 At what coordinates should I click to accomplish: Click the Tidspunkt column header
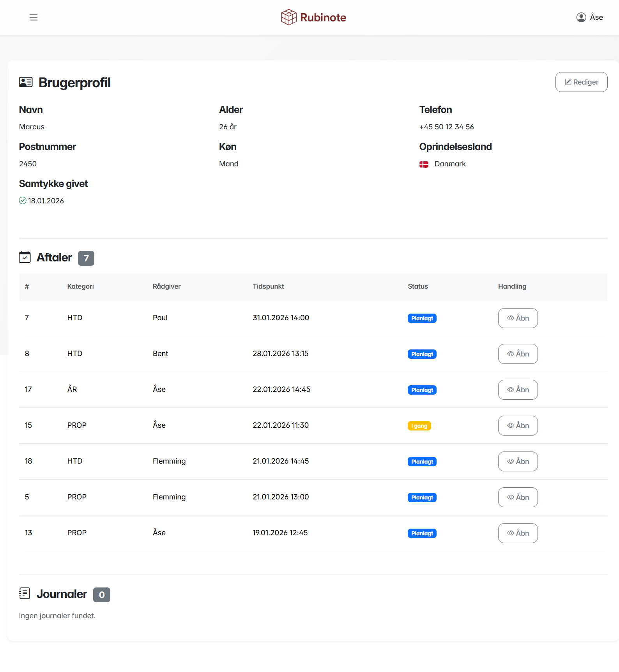tap(268, 286)
